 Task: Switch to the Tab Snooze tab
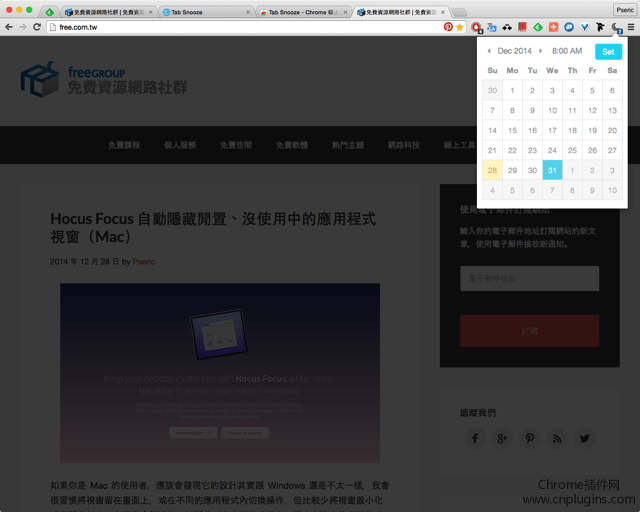point(204,12)
